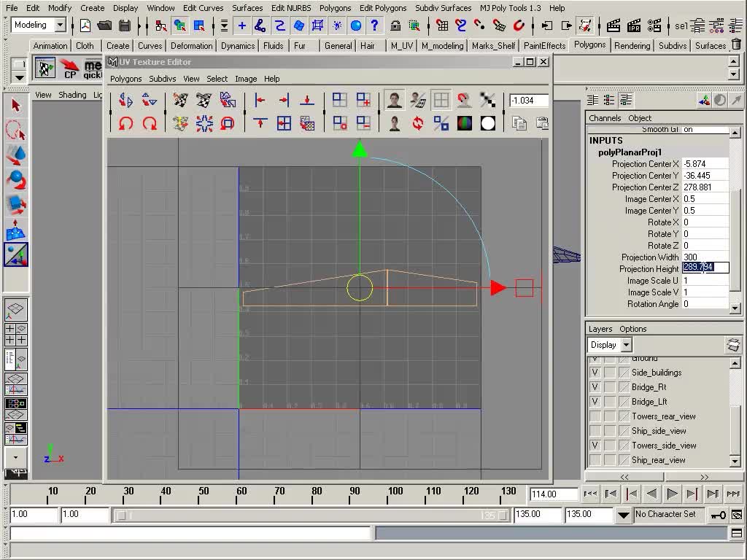Select the Scale tool cube icon in toolbox
Screen dimensions: 747x560
point(16,205)
